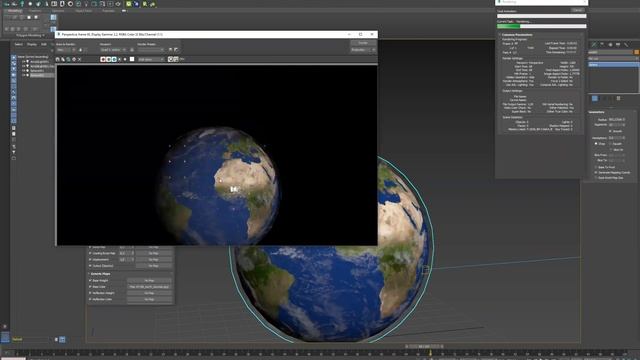
Task: Open the RGB Alpha channel dropdown
Action: [x=151, y=59]
